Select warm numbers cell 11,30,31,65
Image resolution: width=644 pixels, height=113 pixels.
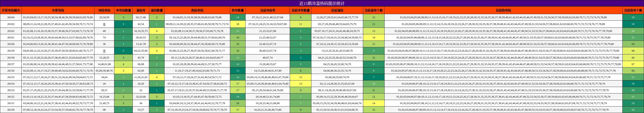(x=141, y=77)
